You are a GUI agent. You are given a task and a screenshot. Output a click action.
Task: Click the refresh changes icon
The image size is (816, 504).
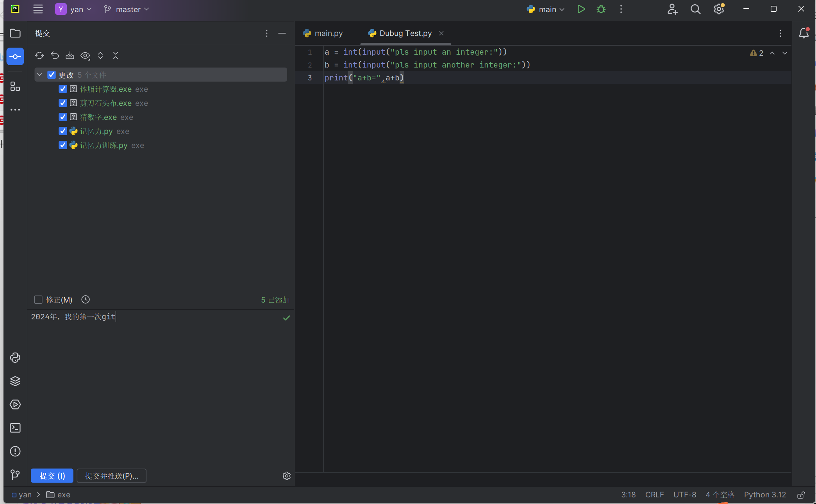tap(39, 55)
